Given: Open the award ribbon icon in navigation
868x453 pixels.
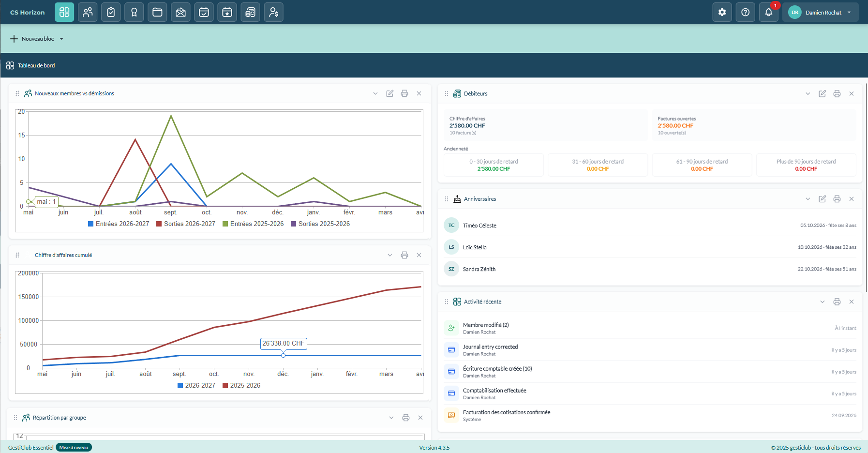Looking at the screenshot, I should click(x=134, y=12).
